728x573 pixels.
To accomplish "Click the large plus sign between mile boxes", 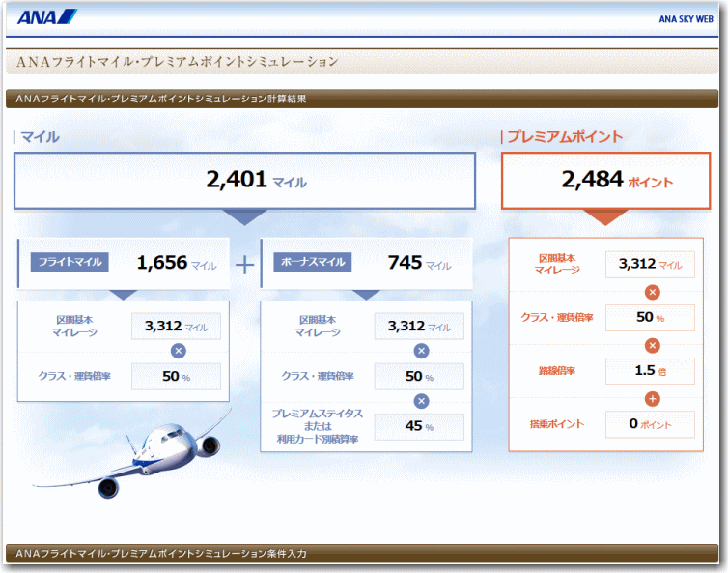I will pos(244,266).
